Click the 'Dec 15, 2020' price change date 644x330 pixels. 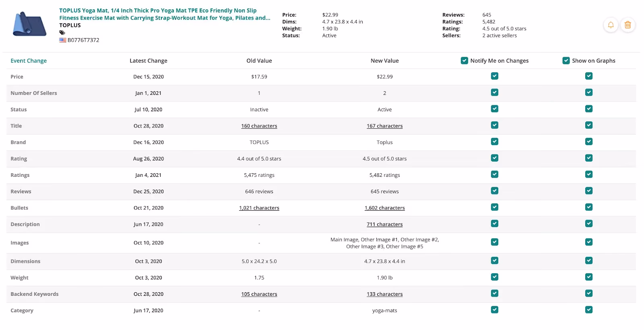(x=149, y=77)
